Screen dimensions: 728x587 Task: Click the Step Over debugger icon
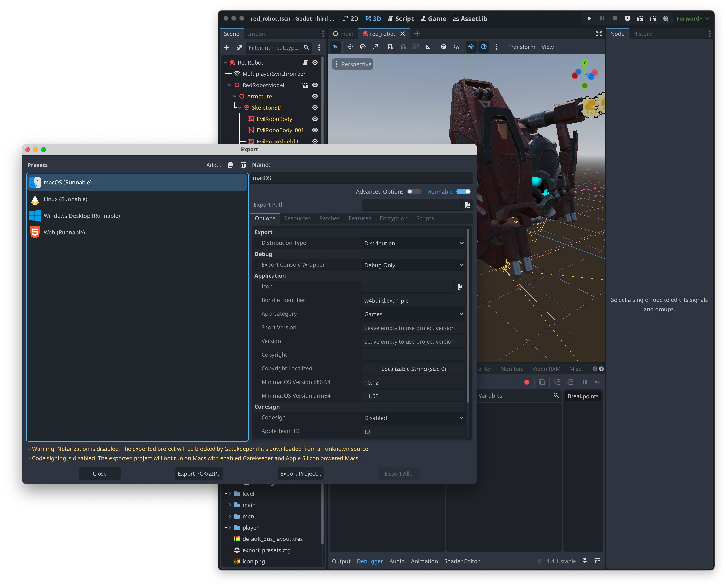pos(570,382)
